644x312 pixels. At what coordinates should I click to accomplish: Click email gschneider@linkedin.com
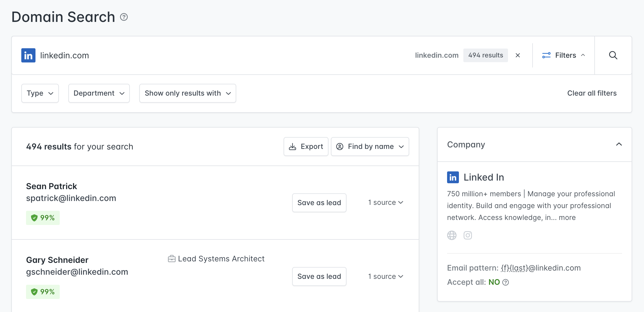pos(77,272)
